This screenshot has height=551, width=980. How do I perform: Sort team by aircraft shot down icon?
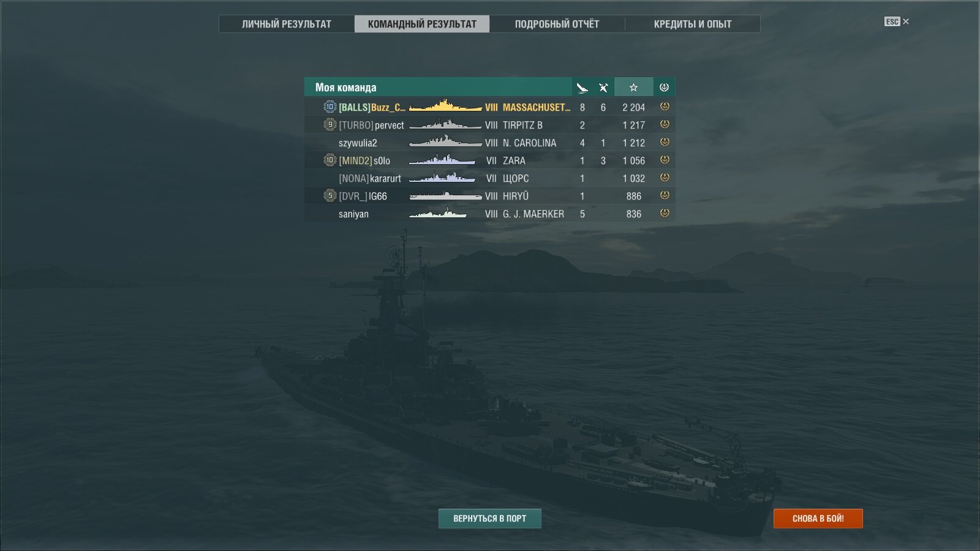[603, 88]
